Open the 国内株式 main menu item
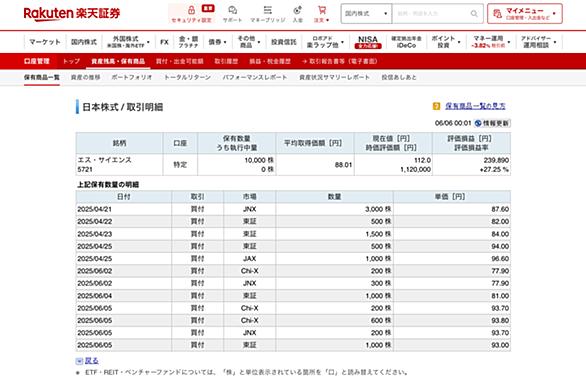 coord(84,42)
